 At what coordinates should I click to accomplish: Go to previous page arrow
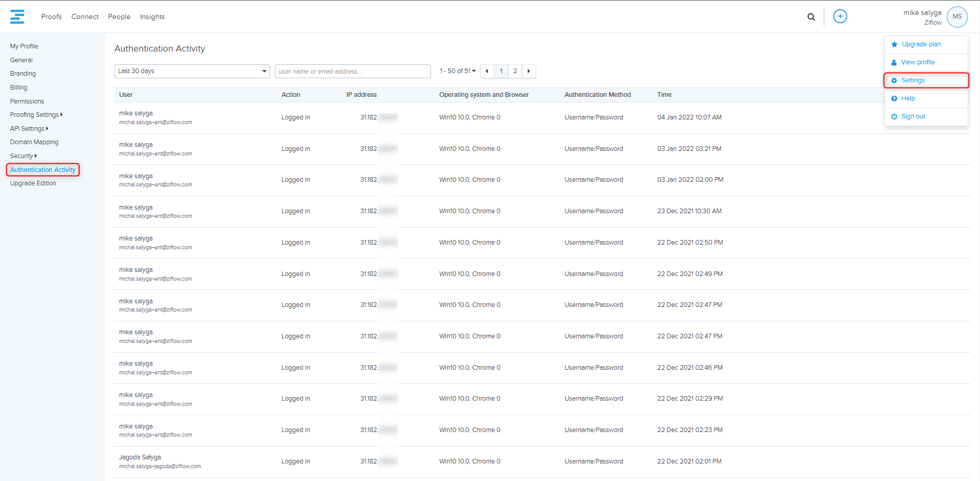pos(487,71)
